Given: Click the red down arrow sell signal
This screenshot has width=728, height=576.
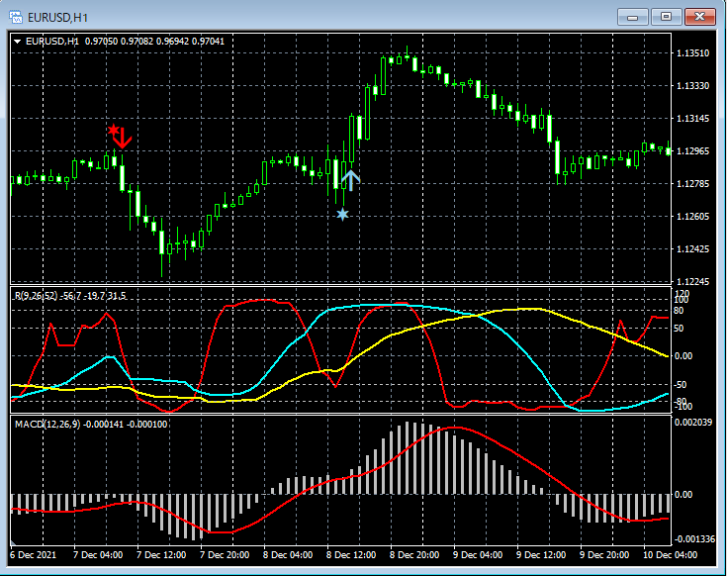Looking at the screenshot, I should (x=123, y=138).
